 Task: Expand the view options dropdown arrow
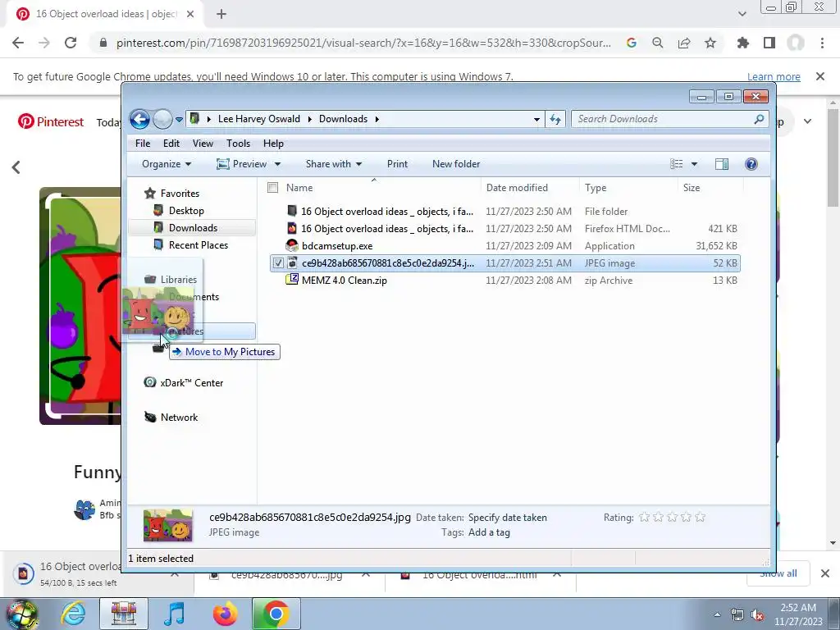coord(694,164)
